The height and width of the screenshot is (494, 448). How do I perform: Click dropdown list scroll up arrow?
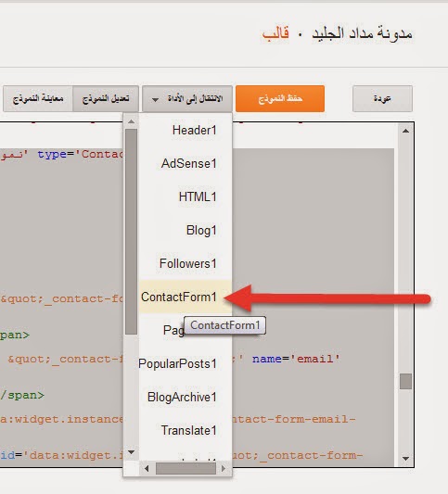(131, 121)
